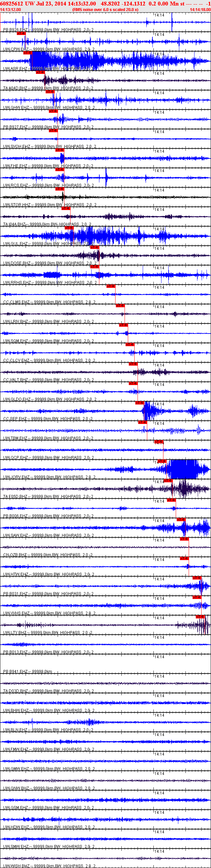Screen dimensions: 211x868
Task: Click the red pick flag on UW ASR trace
Action: [27, 53]
